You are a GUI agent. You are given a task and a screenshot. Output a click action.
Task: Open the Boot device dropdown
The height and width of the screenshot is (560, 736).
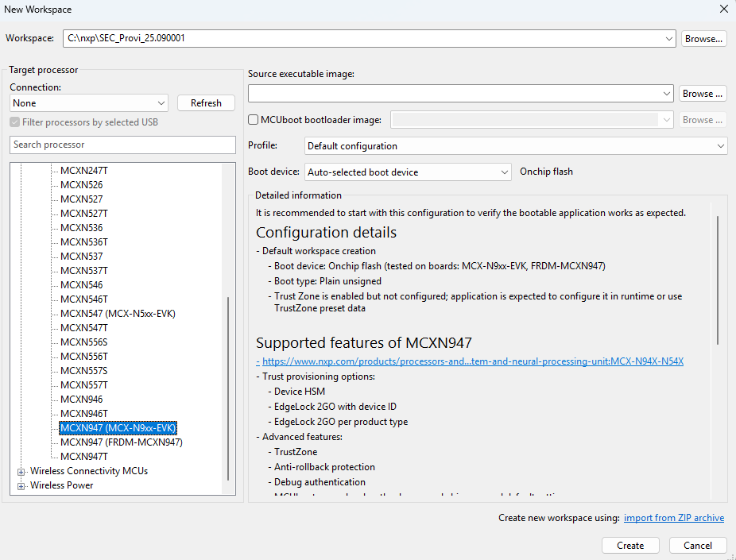point(408,172)
